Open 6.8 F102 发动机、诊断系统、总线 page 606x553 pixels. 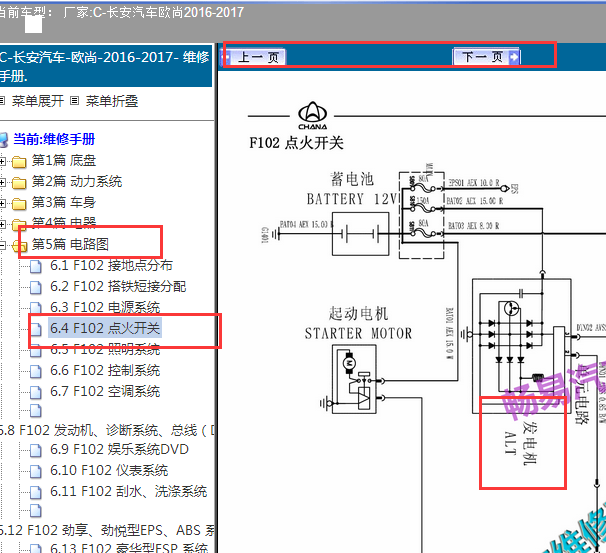[107, 430]
